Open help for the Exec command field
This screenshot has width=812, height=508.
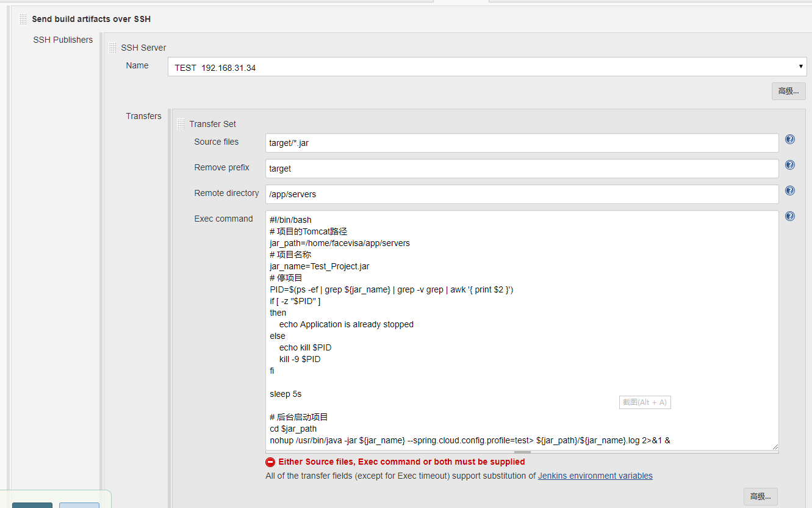pos(789,216)
